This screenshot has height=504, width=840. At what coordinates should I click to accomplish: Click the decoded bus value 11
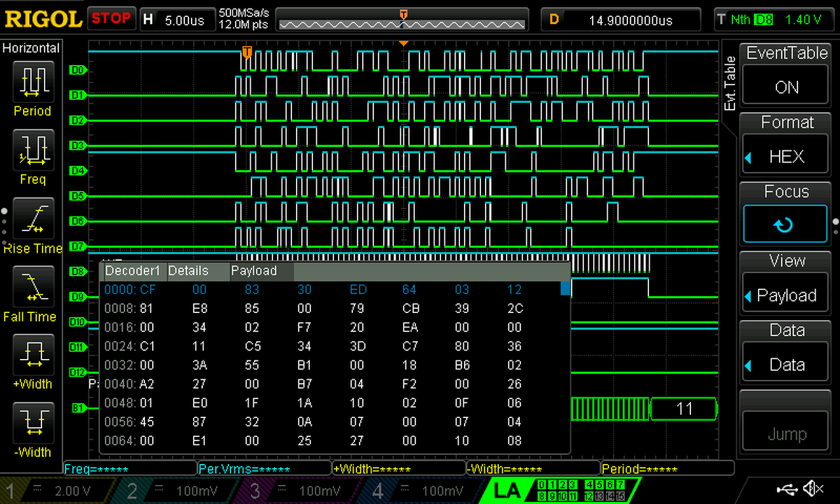[x=684, y=409]
